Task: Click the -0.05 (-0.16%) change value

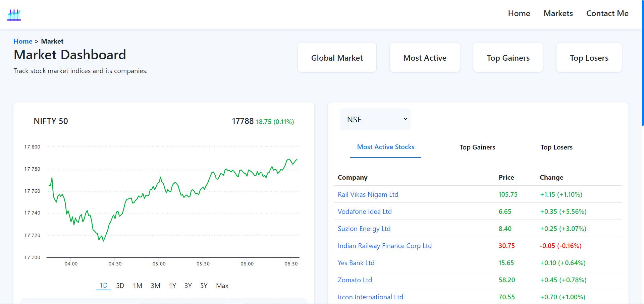Action: click(560, 246)
